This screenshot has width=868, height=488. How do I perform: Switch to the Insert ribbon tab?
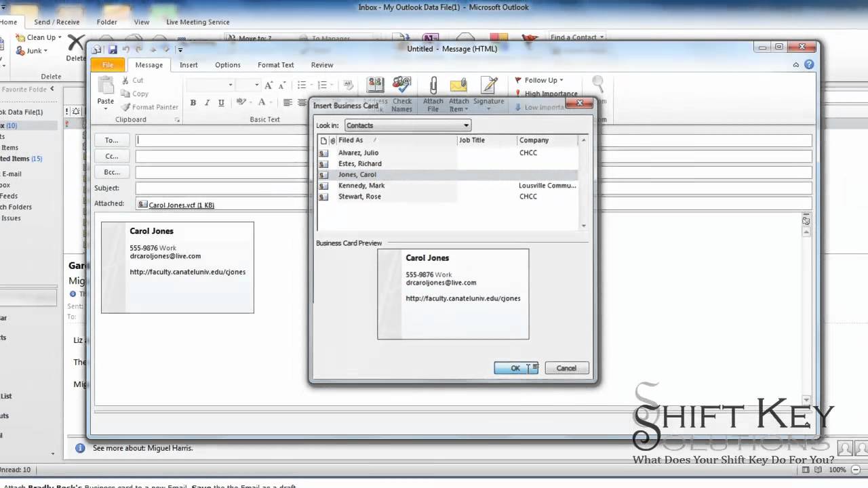coord(189,65)
